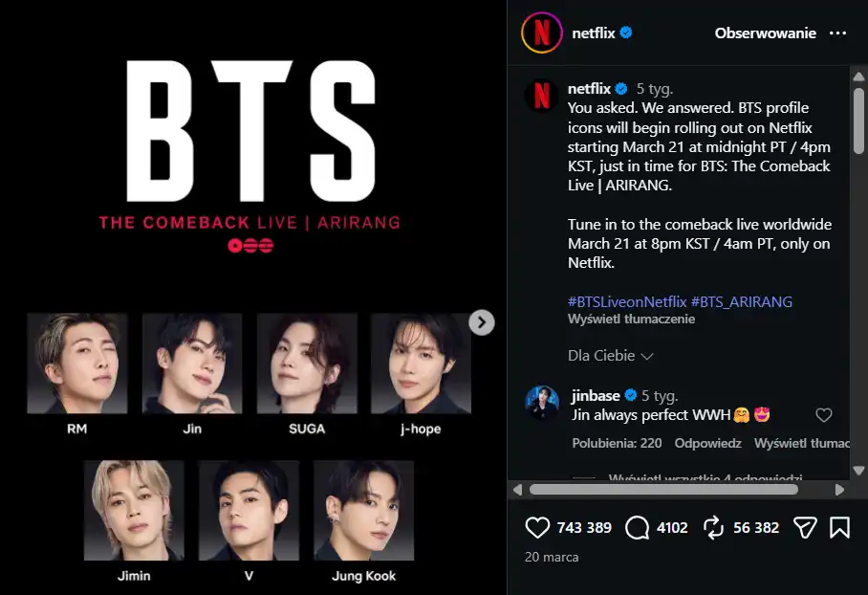This screenshot has height=595, width=868.
Task: Like the post with the heart icon
Action: coord(538,527)
